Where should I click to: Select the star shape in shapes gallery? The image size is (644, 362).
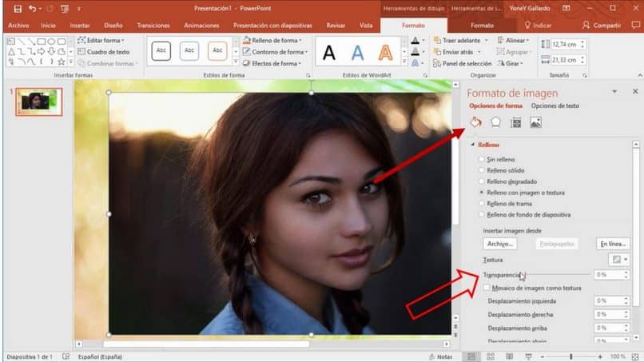(x=62, y=62)
